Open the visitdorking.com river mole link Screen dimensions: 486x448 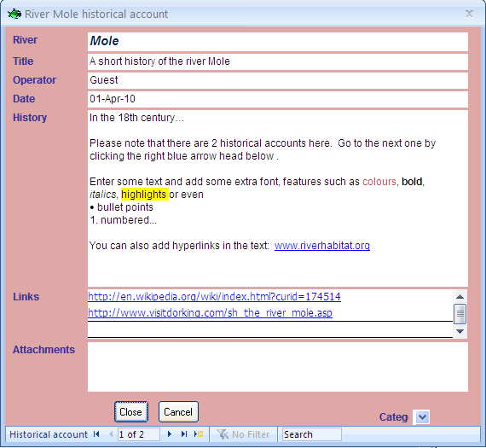[x=210, y=312]
